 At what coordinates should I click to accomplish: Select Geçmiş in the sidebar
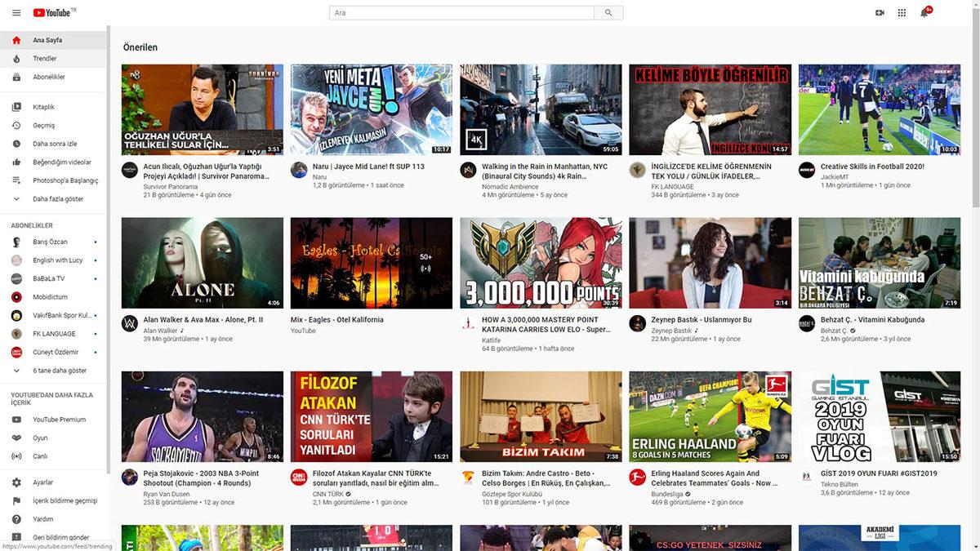tap(43, 126)
